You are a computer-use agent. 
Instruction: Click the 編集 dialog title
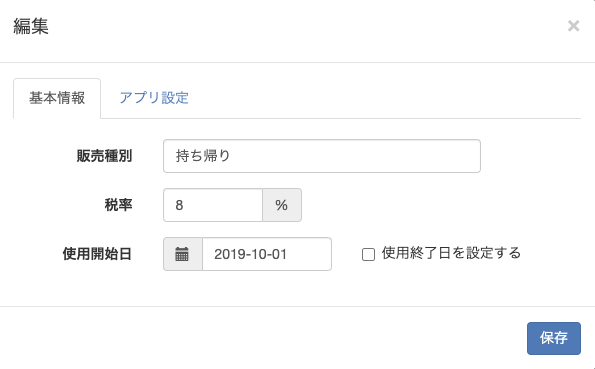tap(31, 27)
